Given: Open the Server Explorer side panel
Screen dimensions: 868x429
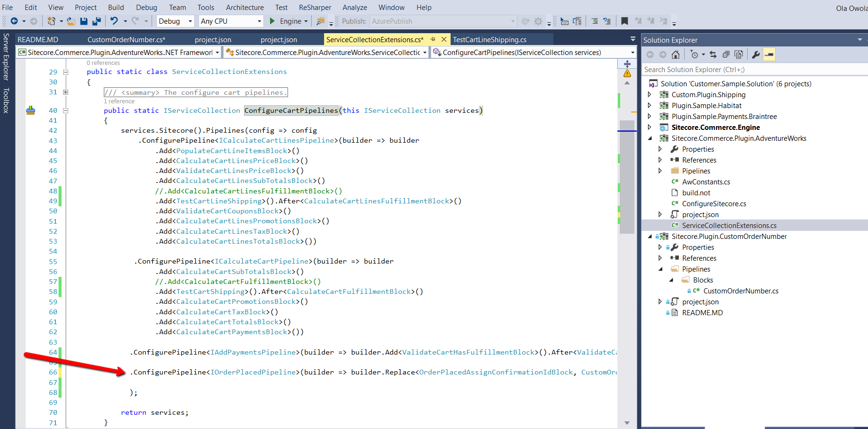Looking at the screenshot, I should coord(6,56).
